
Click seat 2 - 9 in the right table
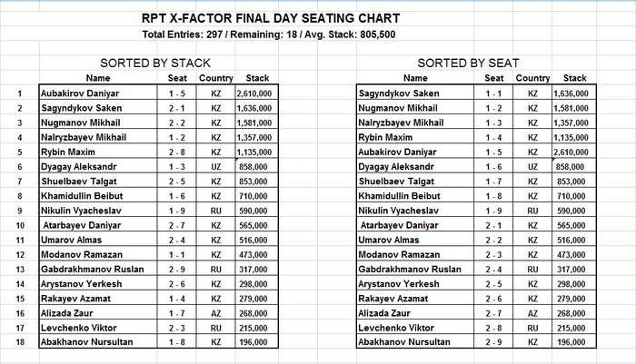[x=493, y=342]
